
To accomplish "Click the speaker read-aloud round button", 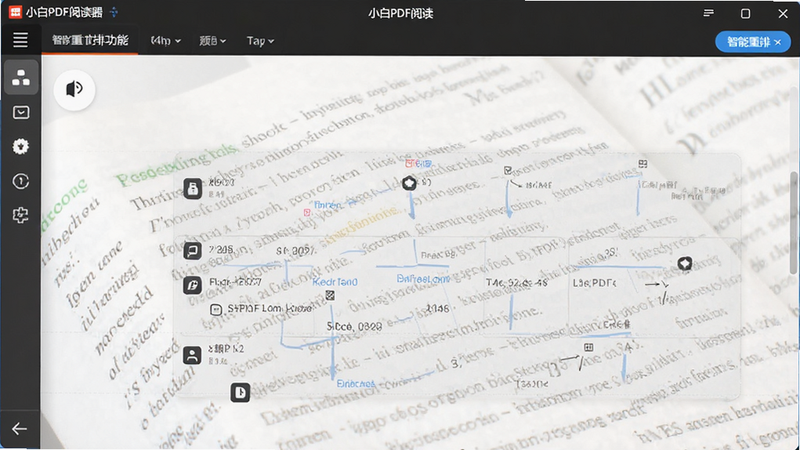I will [74, 89].
